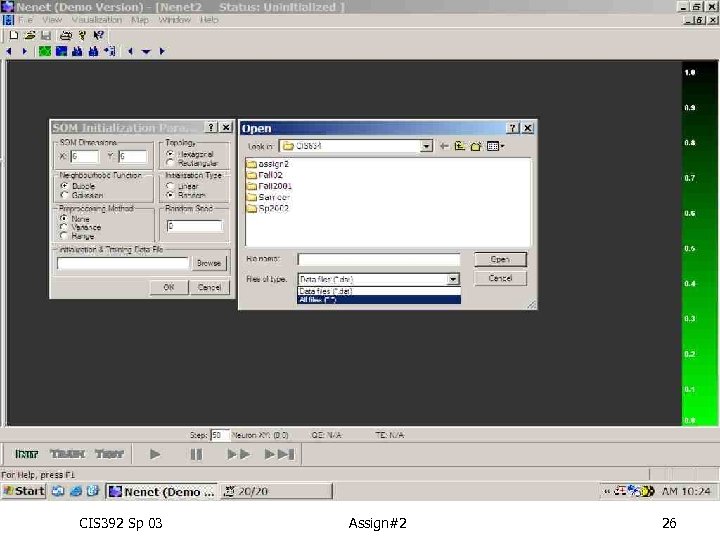Click the SOM X dimension field

(85, 157)
